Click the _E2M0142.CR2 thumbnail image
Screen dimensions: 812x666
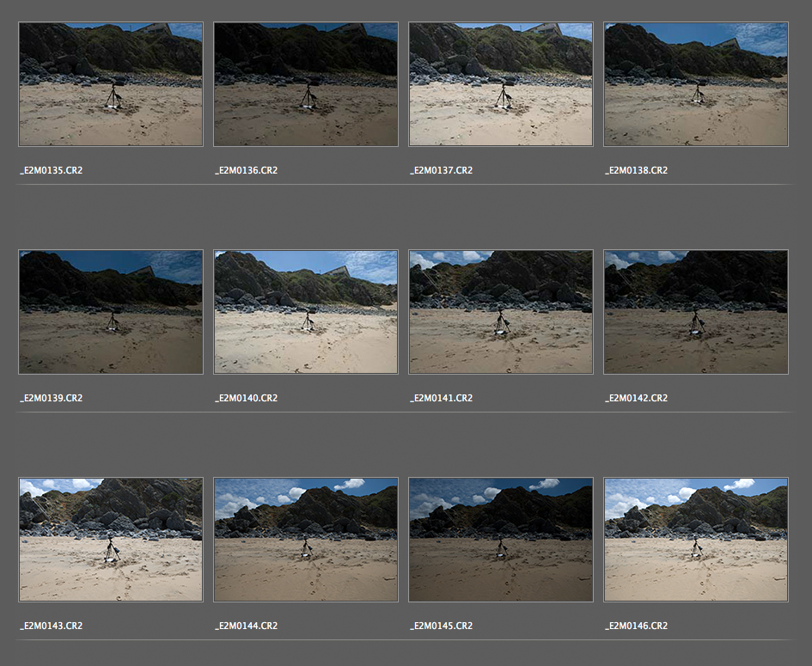click(696, 312)
